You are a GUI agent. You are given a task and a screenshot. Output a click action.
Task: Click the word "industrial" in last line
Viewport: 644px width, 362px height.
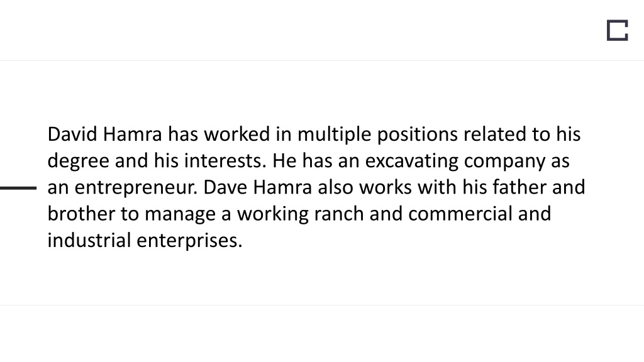89,241
